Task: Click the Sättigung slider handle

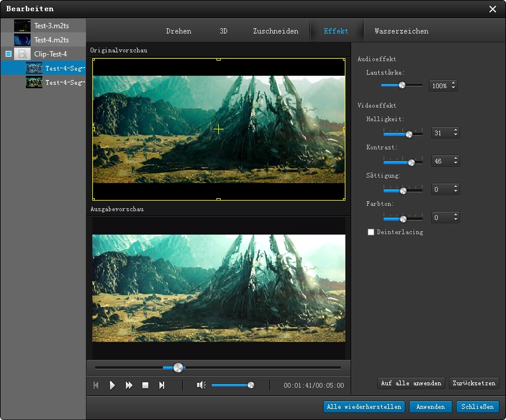Action: point(403,191)
